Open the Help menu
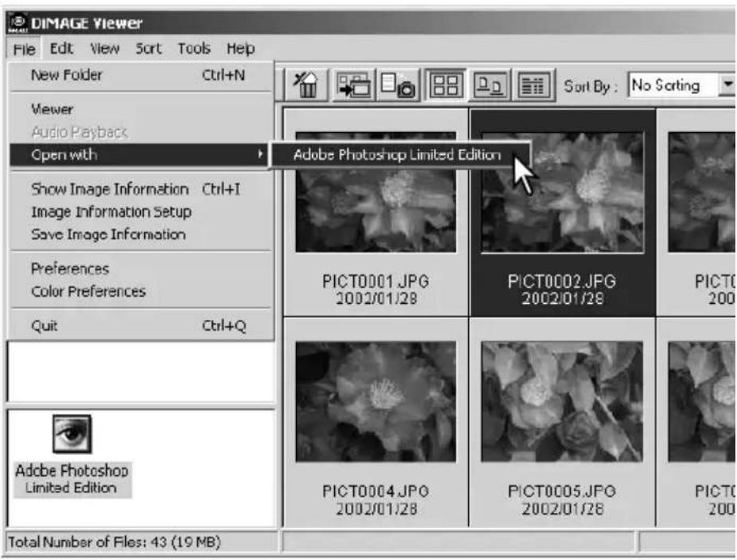This screenshot has height=560, width=737. coord(240,49)
